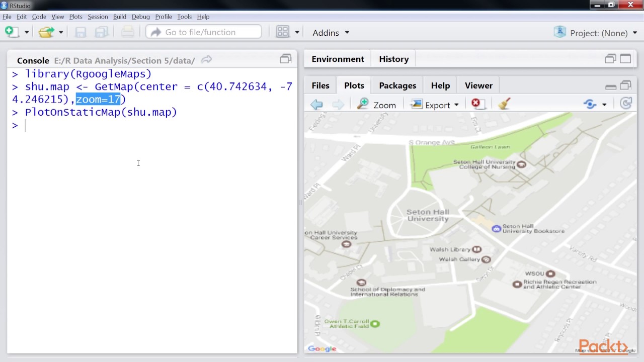Expand the recent files dropdown arrow
644x362 pixels.
click(61, 33)
